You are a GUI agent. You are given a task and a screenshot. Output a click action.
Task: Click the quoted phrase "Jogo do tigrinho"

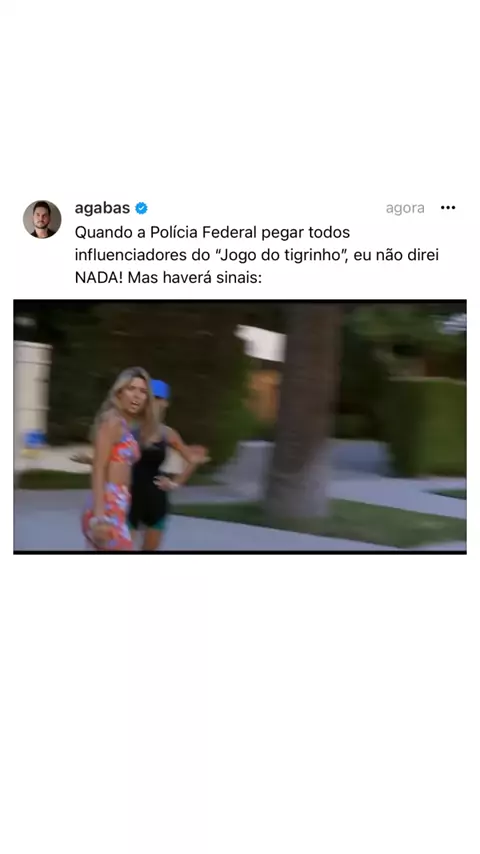[x=281, y=255]
